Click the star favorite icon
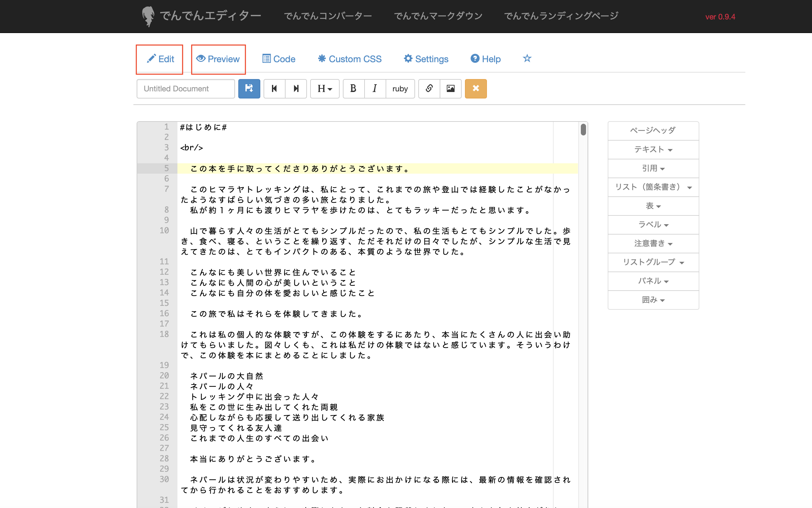 (x=527, y=58)
